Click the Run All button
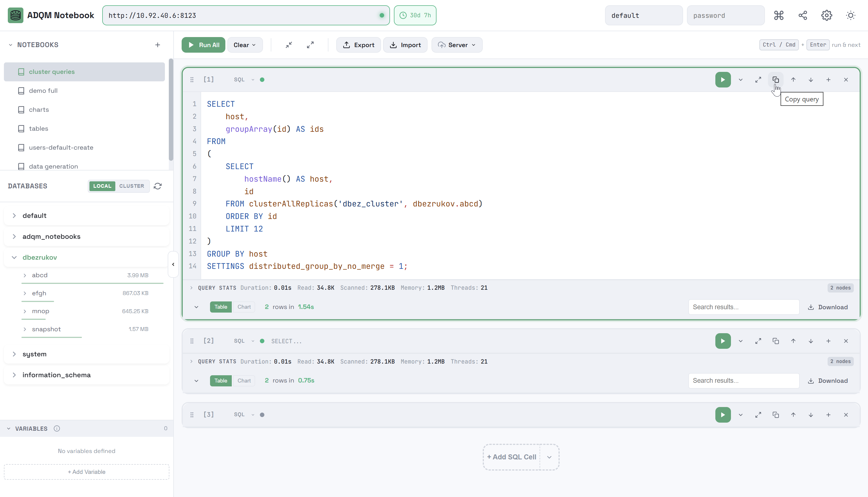The image size is (868, 497). pyautogui.click(x=203, y=45)
